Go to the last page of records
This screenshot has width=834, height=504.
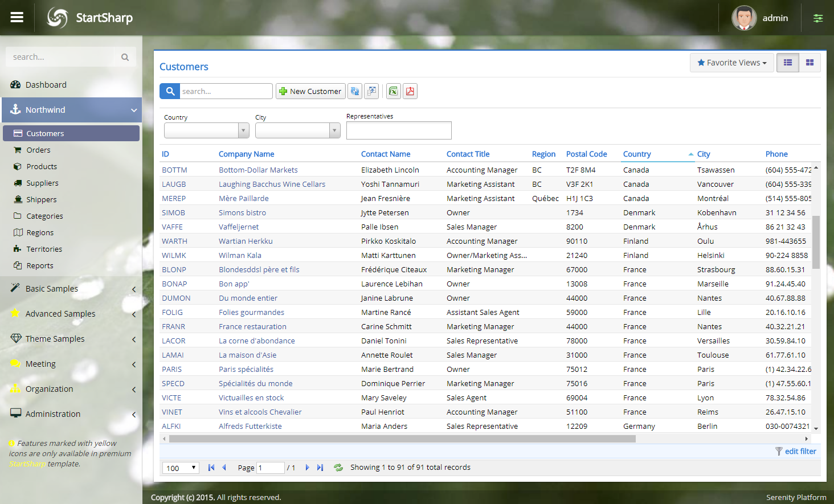click(x=320, y=468)
